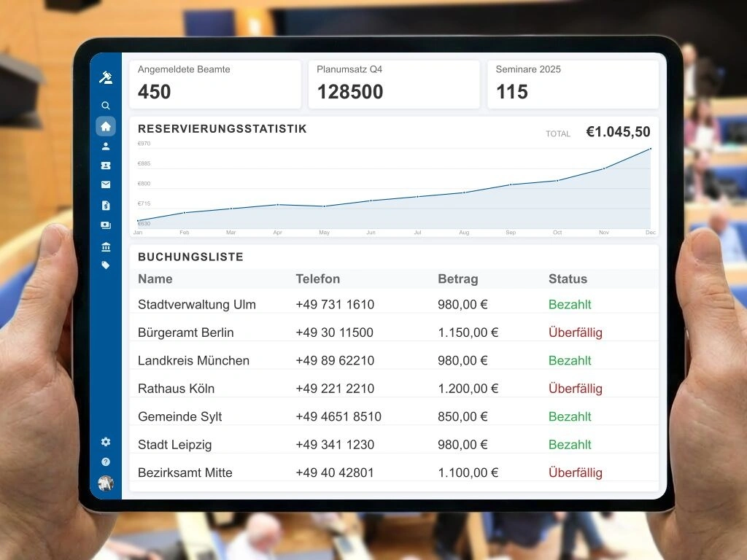Click the December data point on chart

(650, 149)
